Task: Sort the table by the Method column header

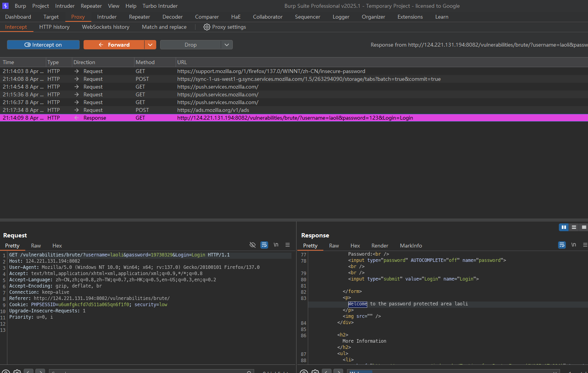Action: click(155, 62)
